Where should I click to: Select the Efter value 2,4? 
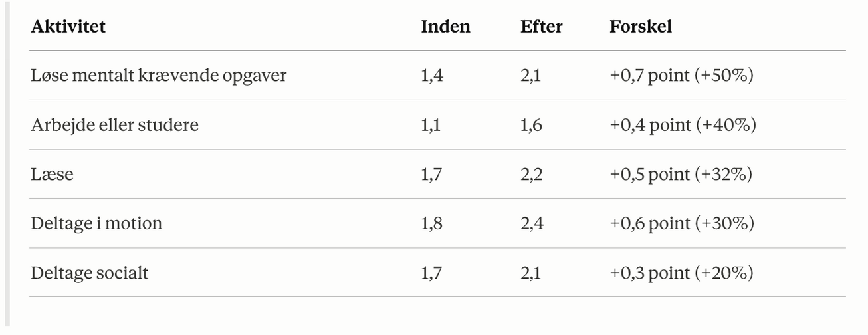tap(532, 223)
